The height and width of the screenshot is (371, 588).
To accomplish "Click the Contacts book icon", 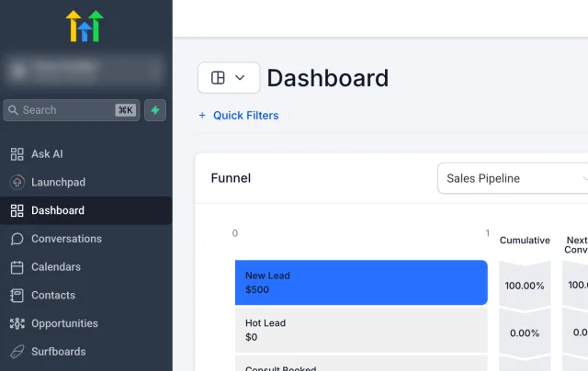I will click(17, 296).
